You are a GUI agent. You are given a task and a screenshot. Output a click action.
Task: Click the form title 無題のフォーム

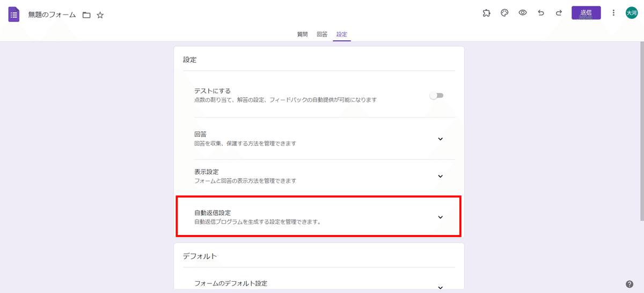(x=52, y=15)
